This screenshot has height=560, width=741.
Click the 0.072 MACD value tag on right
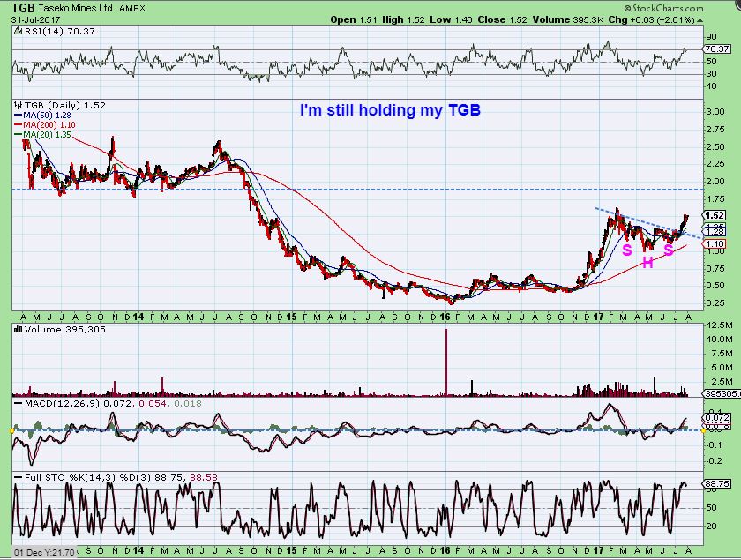point(717,418)
